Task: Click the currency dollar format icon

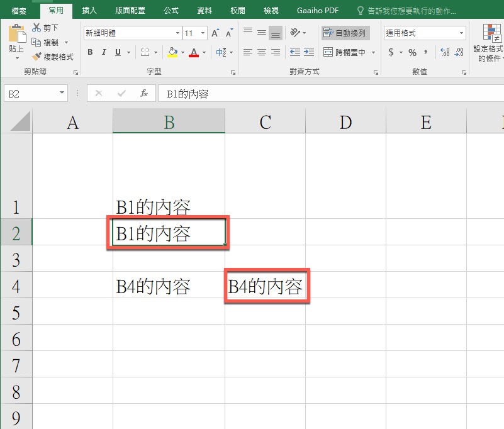Action: pos(391,52)
